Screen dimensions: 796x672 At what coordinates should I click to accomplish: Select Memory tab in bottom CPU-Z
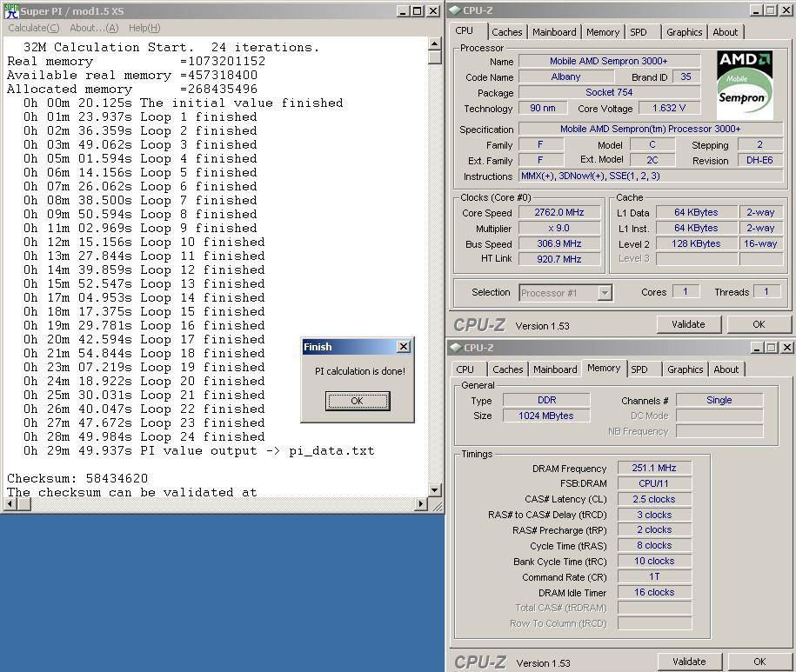point(604,368)
